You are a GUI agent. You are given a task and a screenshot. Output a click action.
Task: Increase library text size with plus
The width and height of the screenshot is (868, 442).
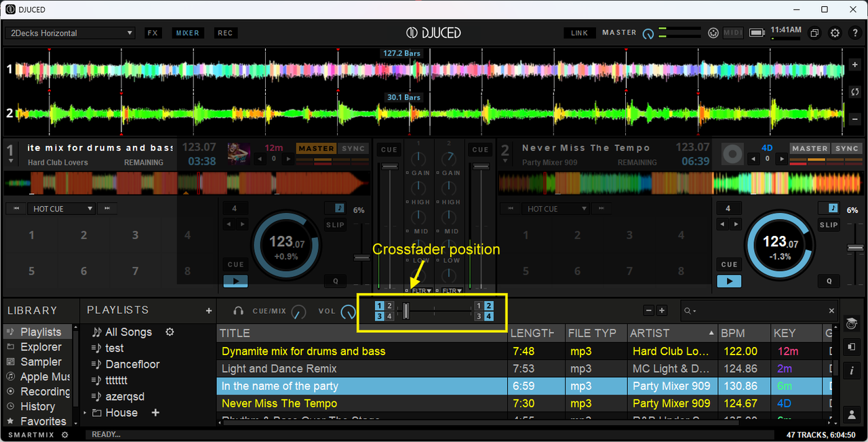662,310
